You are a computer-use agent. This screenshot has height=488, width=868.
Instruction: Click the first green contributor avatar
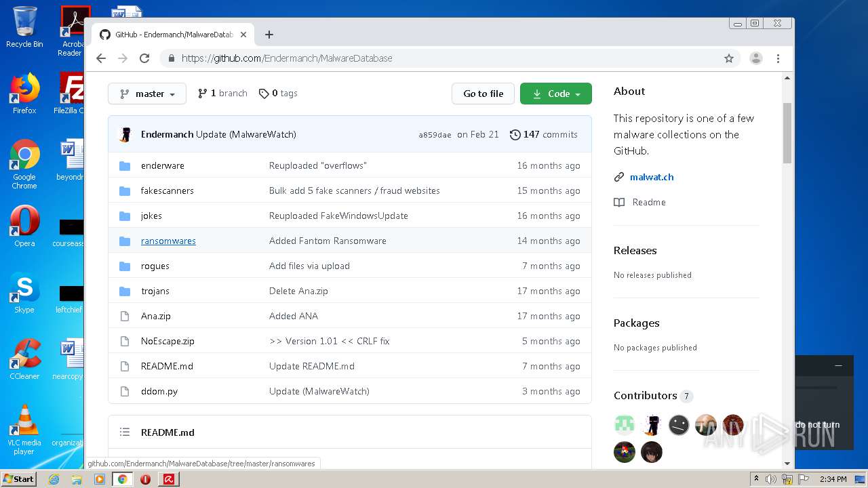coord(625,425)
